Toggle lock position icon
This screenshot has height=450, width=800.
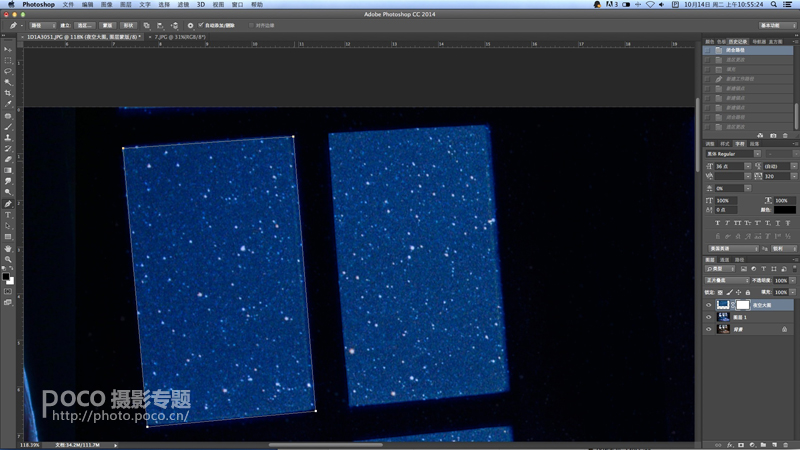[738, 292]
